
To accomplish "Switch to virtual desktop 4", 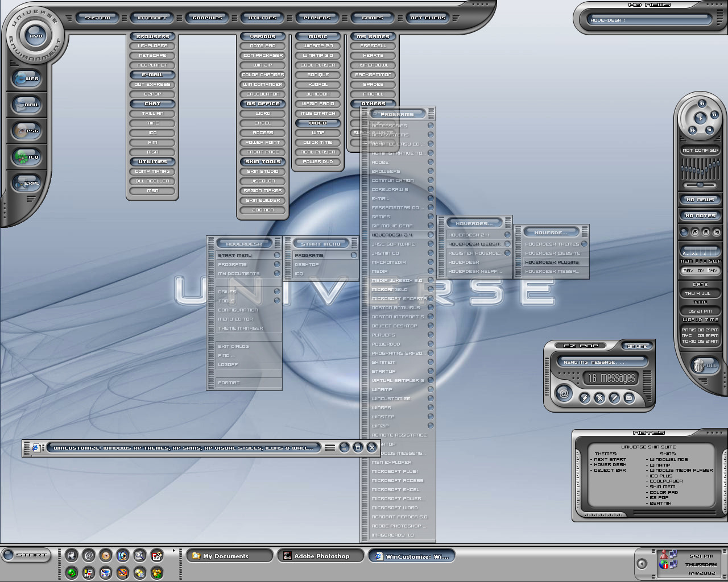I will coord(717,232).
